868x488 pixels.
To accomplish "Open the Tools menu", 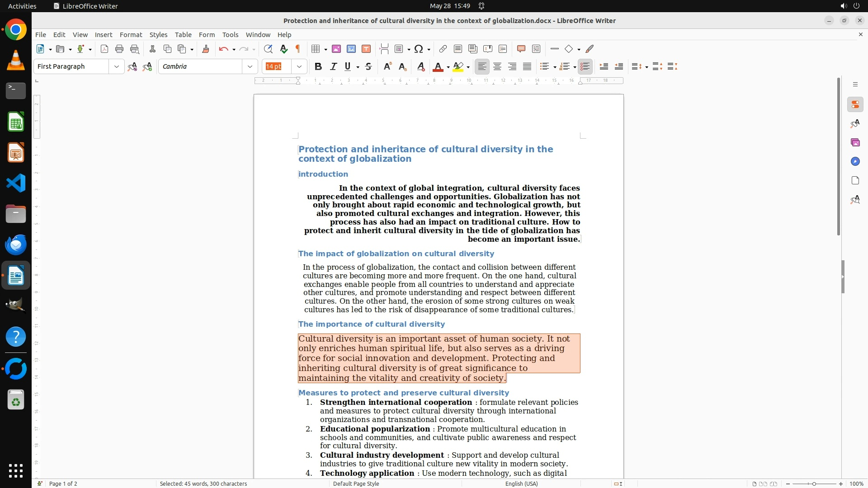I will click(x=230, y=35).
